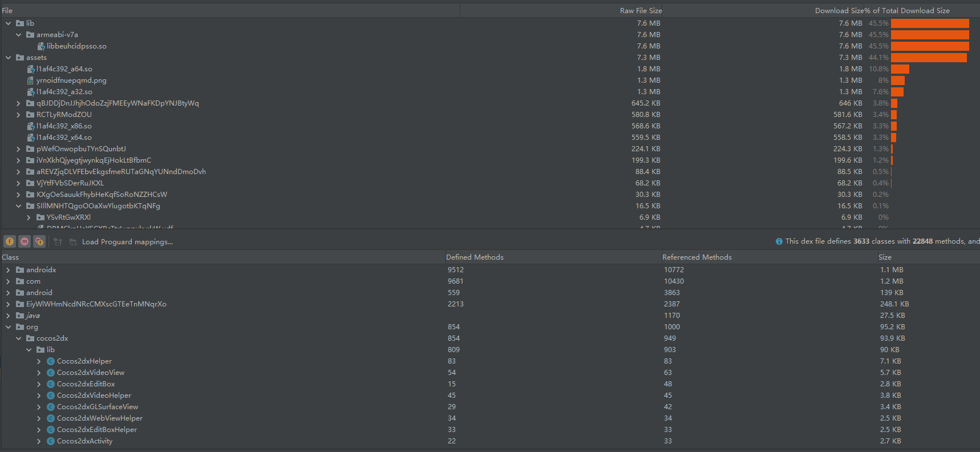
Task: Click the assets folder icon
Action: pos(20,58)
